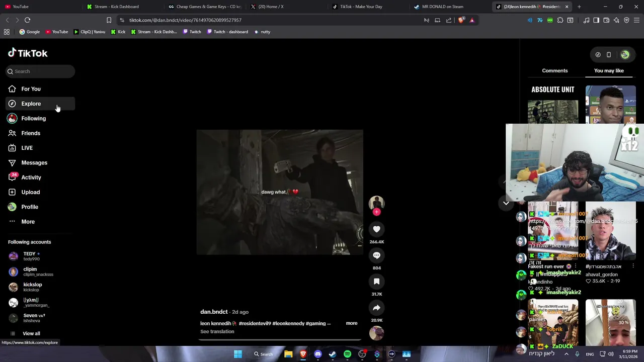The height and width of the screenshot is (362, 644).
Task: Like the video with heart icon
Action: pyautogui.click(x=376, y=229)
